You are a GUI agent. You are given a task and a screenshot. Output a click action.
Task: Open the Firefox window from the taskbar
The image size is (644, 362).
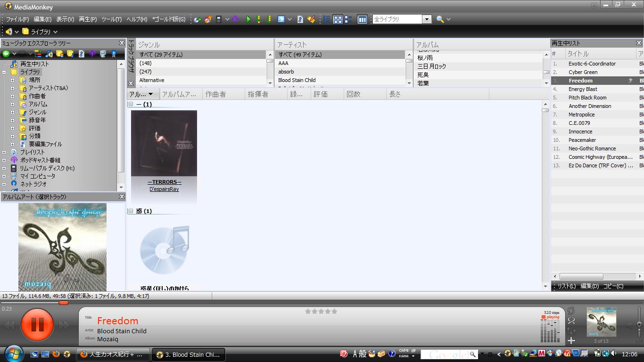point(113,354)
